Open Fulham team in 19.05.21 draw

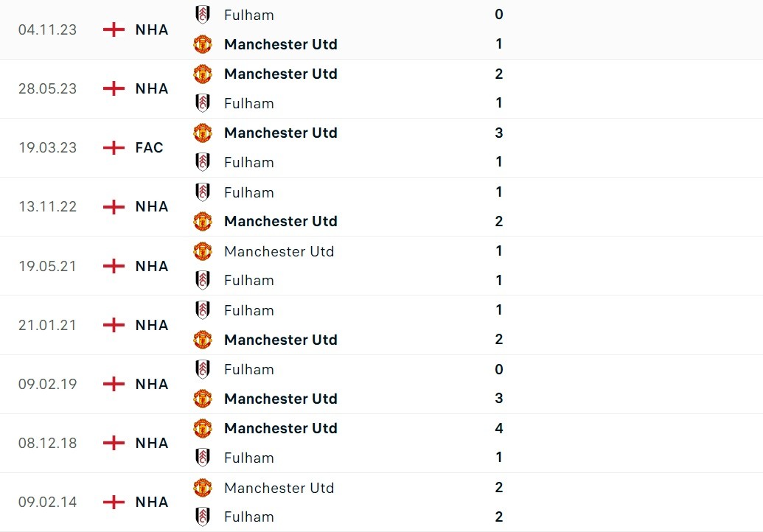point(248,281)
